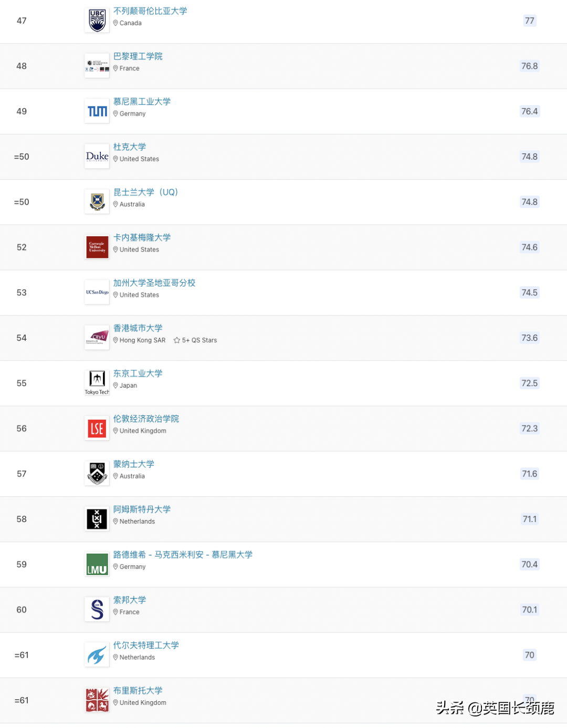Open 伦敦经济政治学院 link
Viewport: 567px width, 728px height.
coord(146,419)
